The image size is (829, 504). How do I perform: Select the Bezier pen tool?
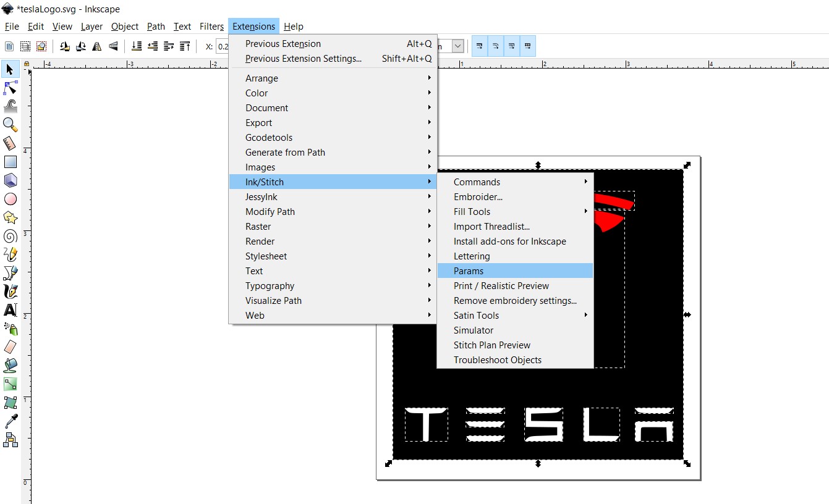click(10, 273)
